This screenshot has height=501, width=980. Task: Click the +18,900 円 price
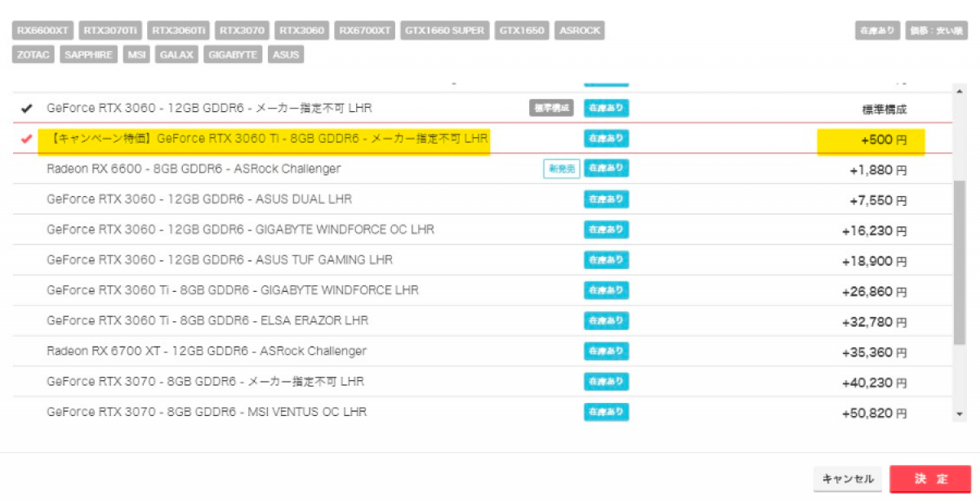click(x=875, y=262)
